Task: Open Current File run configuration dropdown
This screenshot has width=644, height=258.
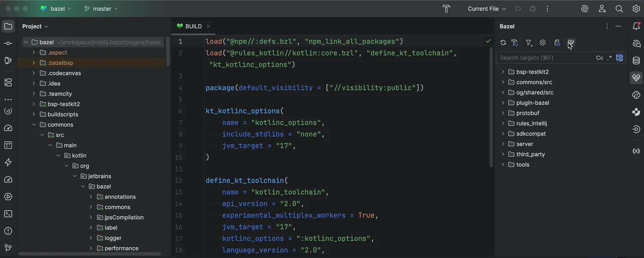Action: coord(487,9)
